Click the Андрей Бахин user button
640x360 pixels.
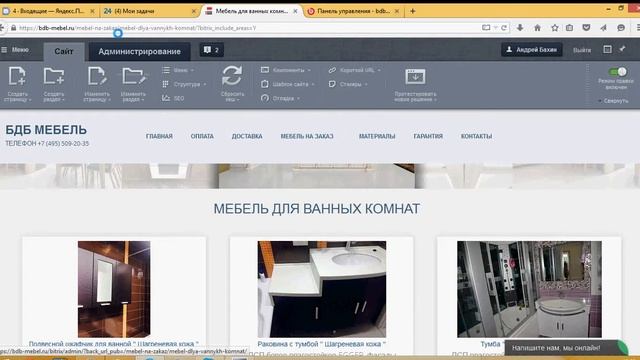(532, 50)
